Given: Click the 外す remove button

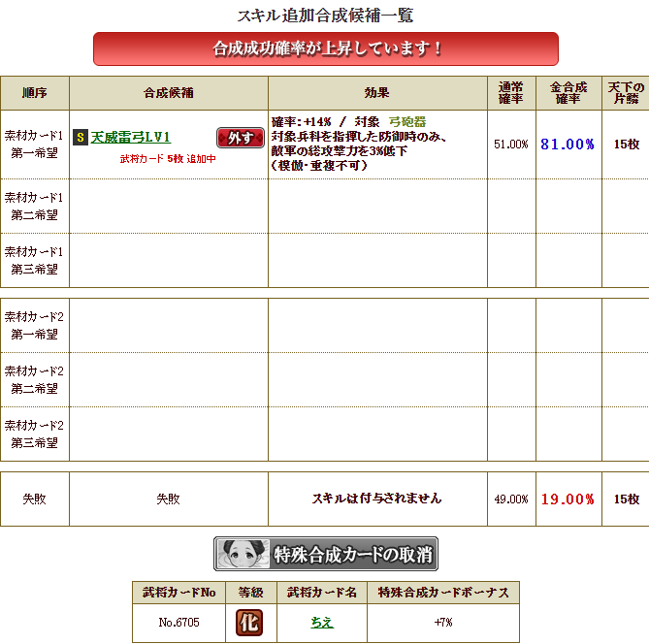Looking at the screenshot, I should click(241, 138).
